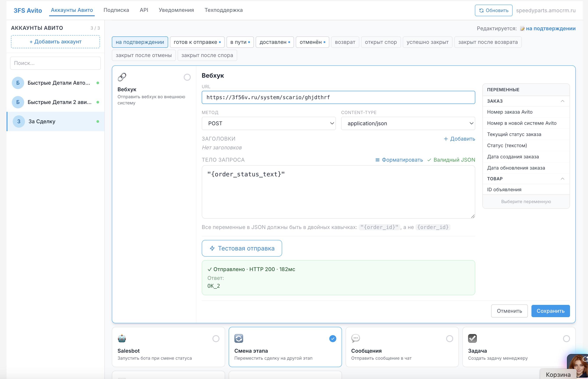Click the Сообщения speech bubble icon
This screenshot has height=379, width=588.
[x=356, y=338]
